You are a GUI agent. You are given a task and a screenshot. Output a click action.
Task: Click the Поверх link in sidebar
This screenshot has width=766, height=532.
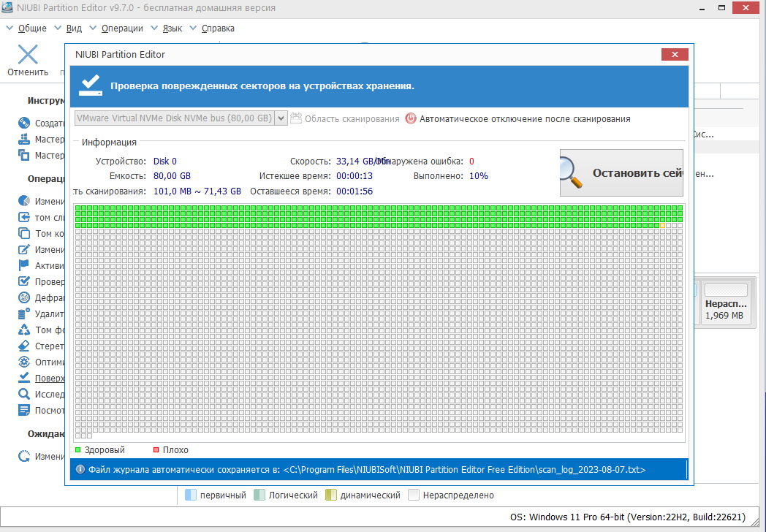(x=50, y=378)
